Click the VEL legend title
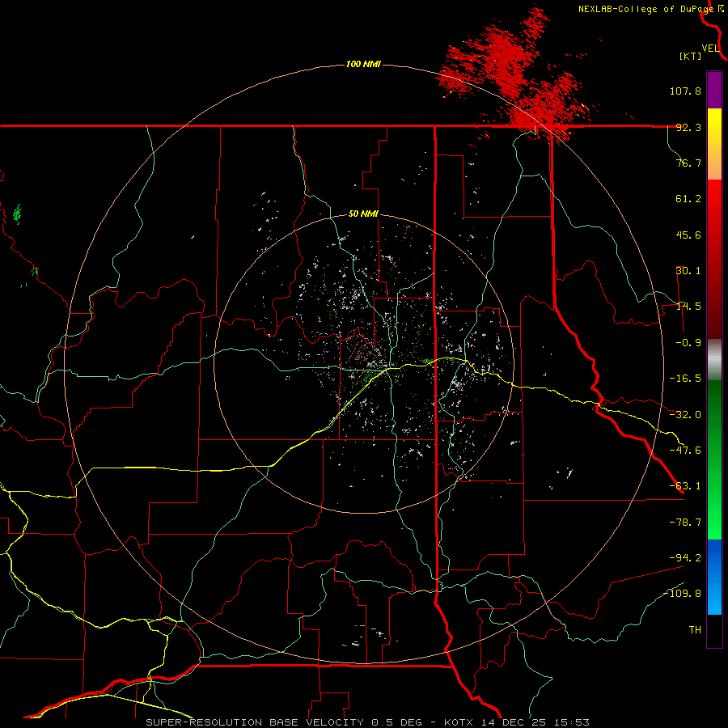 click(x=710, y=49)
